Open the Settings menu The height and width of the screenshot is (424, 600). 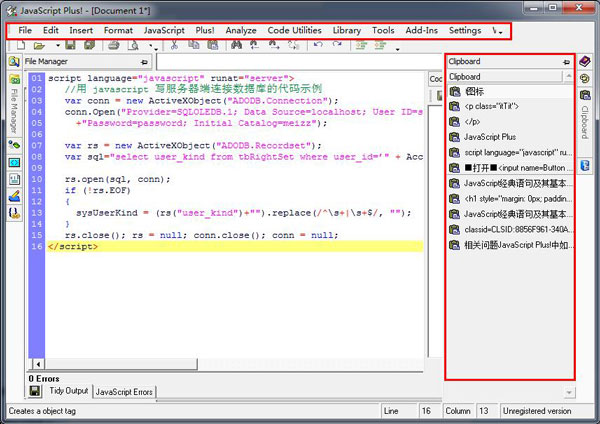[465, 30]
